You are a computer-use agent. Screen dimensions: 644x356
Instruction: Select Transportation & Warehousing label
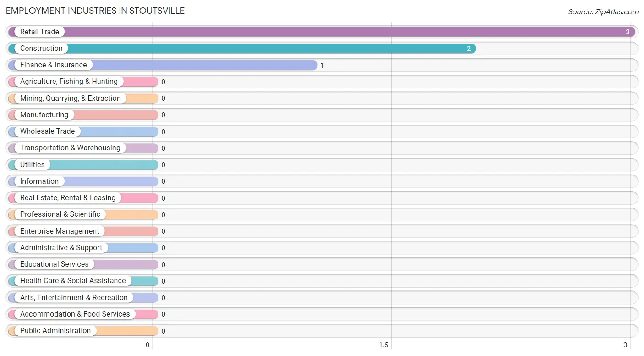[70, 148]
